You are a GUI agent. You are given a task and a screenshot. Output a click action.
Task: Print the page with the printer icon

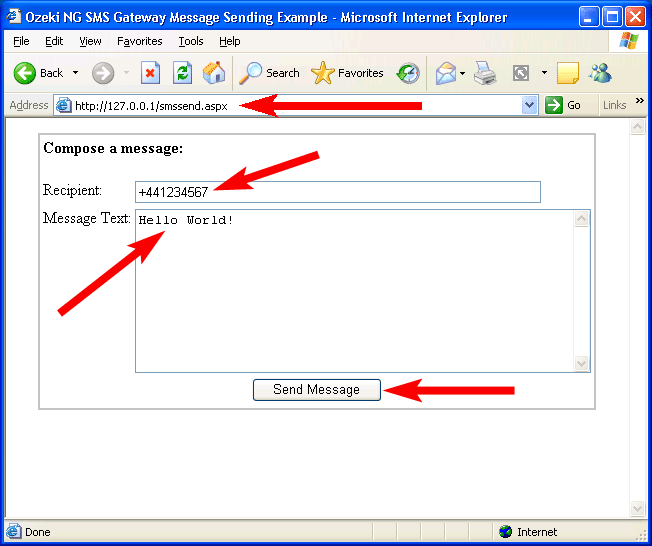485,73
